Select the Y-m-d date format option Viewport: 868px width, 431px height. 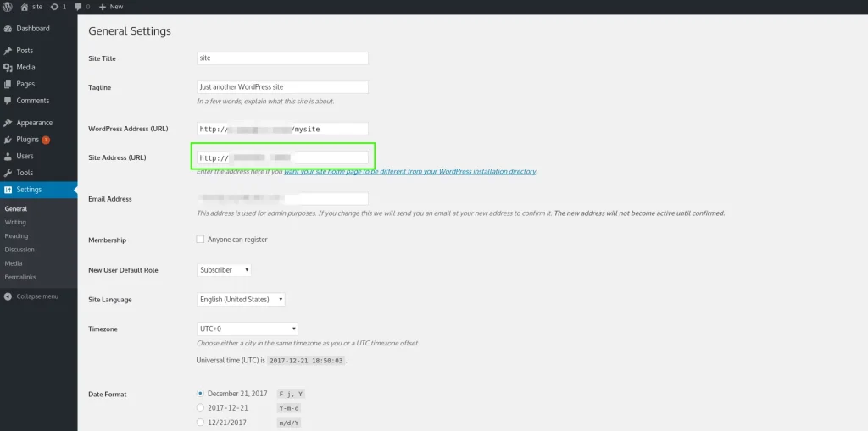[x=200, y=407]
